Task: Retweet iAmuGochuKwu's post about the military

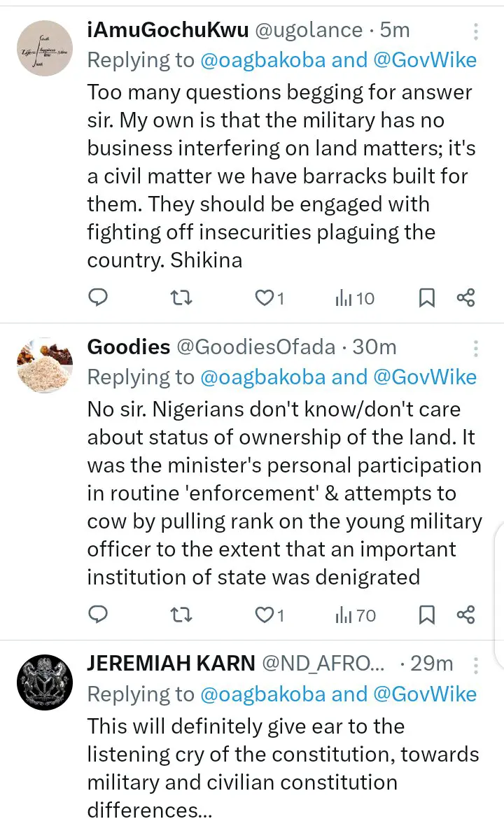Action: point(181,298)
